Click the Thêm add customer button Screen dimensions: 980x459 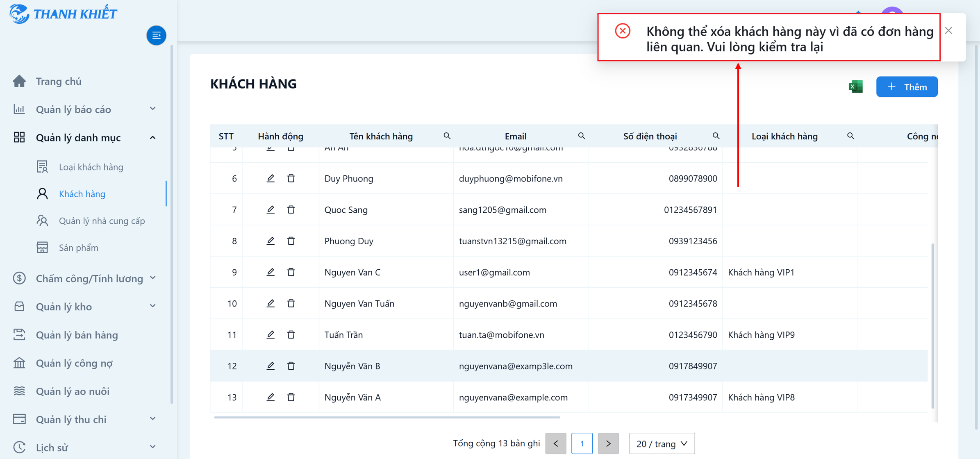907,86
